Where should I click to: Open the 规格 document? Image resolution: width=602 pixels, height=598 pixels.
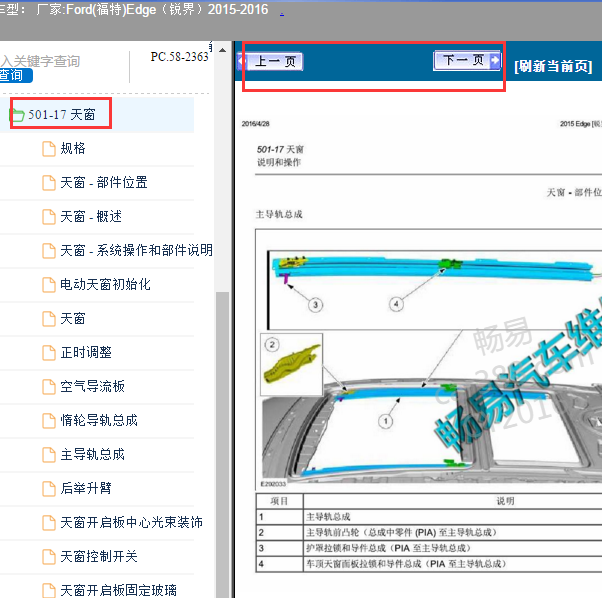(x=73, y=149)
